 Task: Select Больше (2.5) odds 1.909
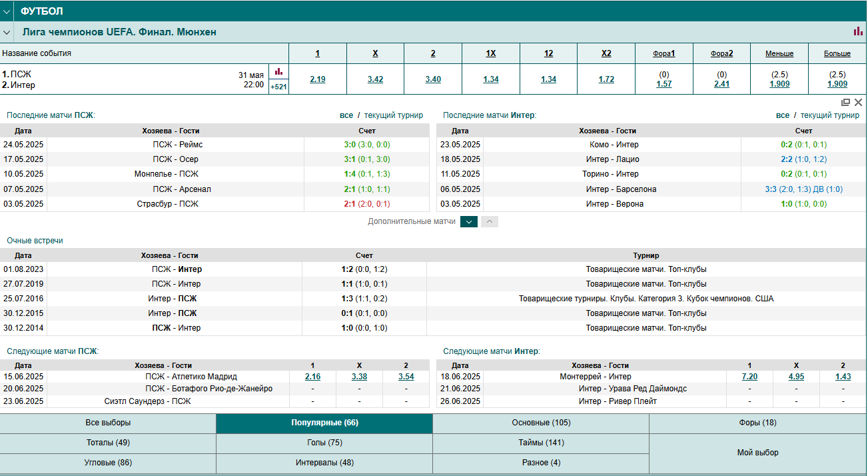[837, 83]
